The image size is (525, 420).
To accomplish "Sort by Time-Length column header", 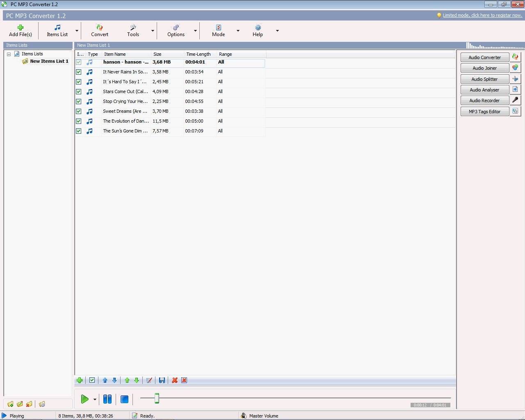I will click(x=200, y=54).
